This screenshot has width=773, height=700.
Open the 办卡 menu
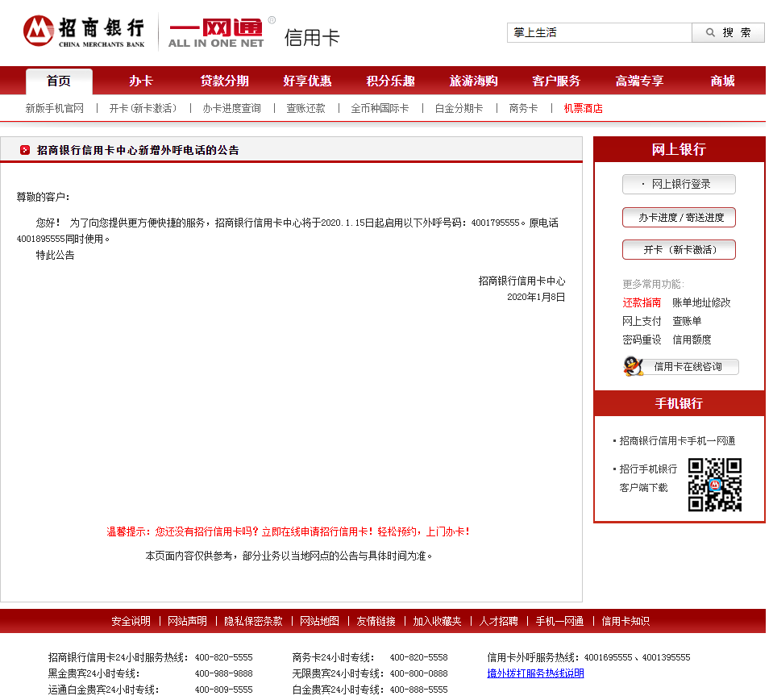click(141, 81)
